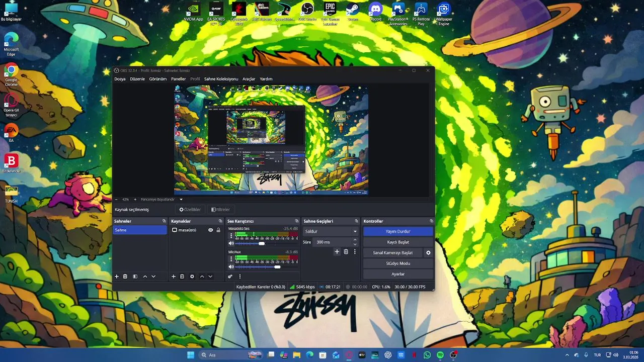Add a scene transition with plus icon

[337, 252]
